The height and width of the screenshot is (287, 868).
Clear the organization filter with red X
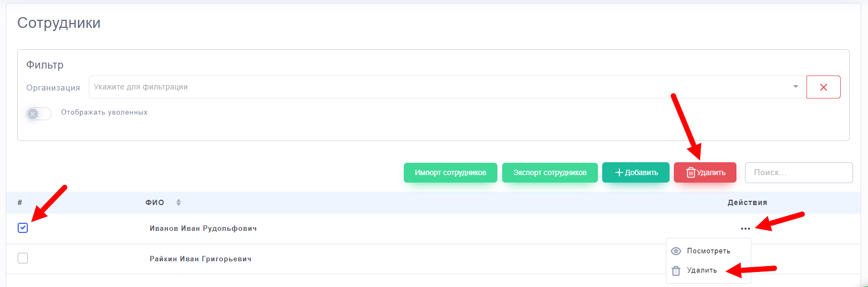(823, 87)
